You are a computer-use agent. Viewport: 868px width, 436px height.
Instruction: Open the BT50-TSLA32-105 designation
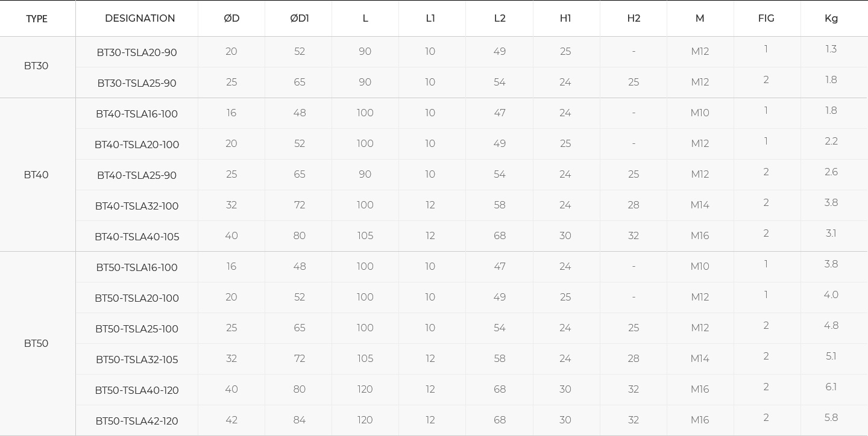pos(137,360)
